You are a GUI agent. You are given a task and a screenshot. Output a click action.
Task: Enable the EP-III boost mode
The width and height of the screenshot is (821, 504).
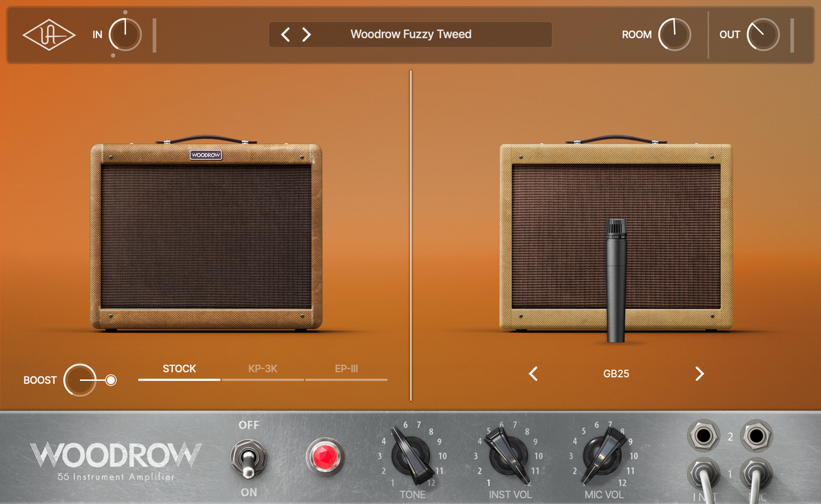(x=346, y=369)
